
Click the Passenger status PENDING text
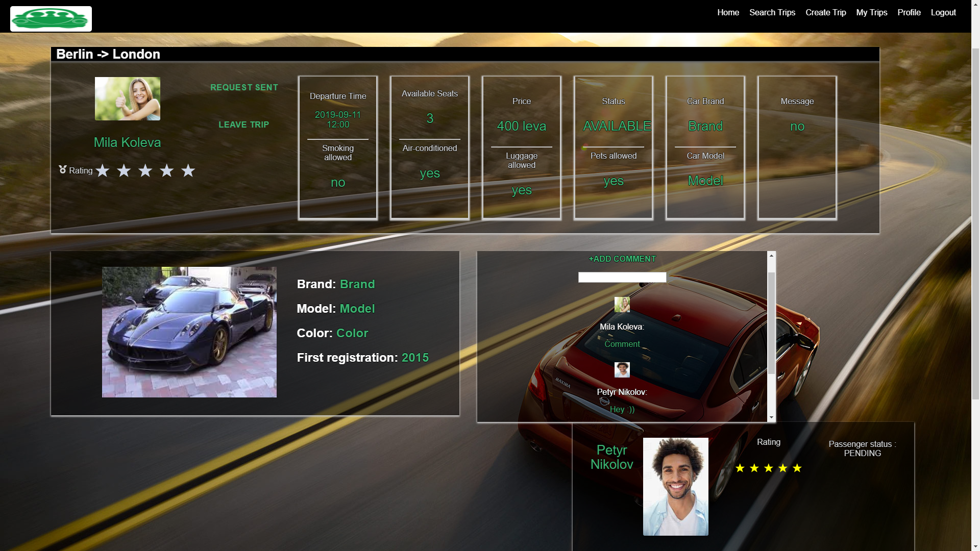pos(863,448)
